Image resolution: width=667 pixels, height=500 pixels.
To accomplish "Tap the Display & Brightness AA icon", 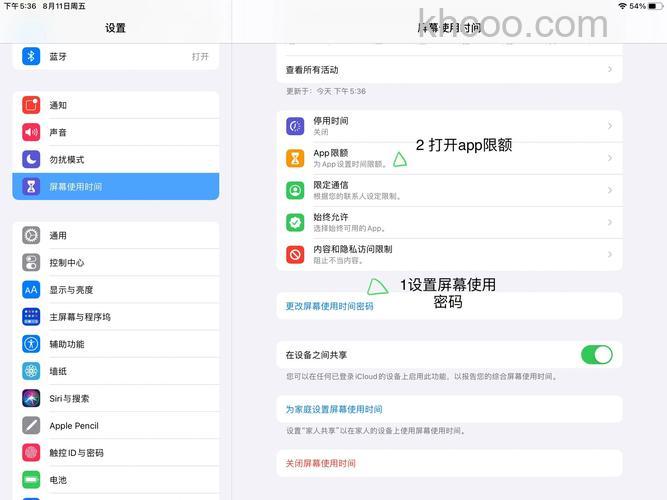I will click(x=31, y=290).
